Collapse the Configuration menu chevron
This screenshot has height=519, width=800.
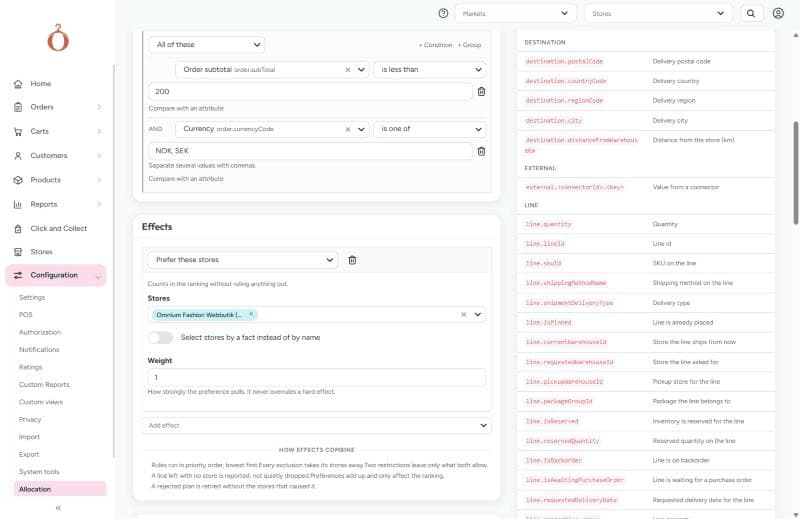coord(98,276)
